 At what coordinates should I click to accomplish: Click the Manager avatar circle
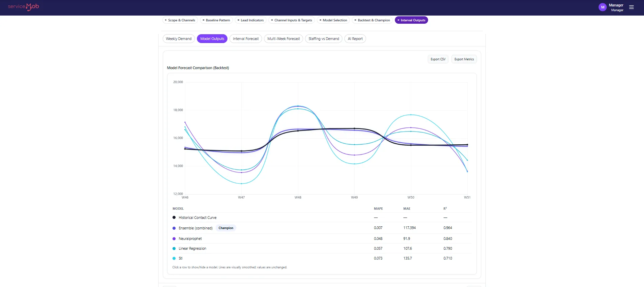click(x=603, y=7)
